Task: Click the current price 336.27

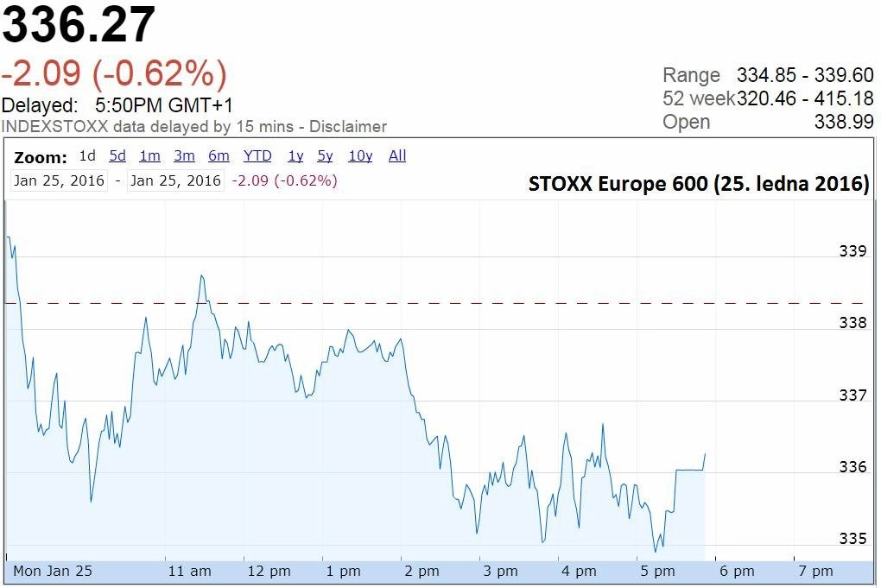Action: tap(78, 25)
